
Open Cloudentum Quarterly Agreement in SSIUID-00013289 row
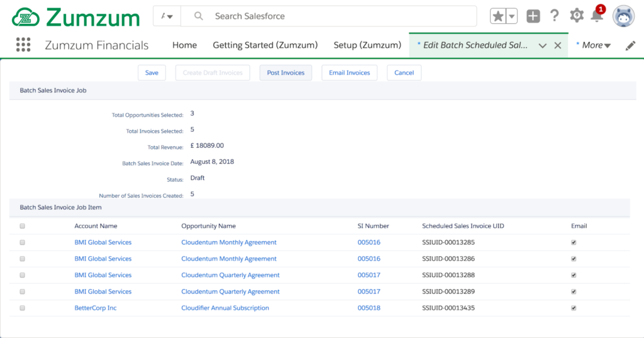(x=230, y=292)
